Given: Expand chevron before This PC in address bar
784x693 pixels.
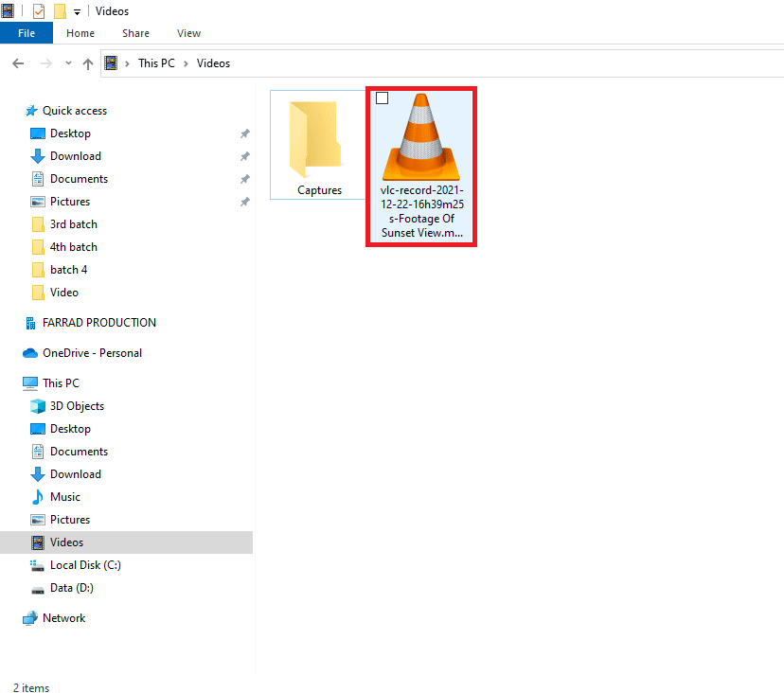Looking at the screenshot, I should (127, 63).
